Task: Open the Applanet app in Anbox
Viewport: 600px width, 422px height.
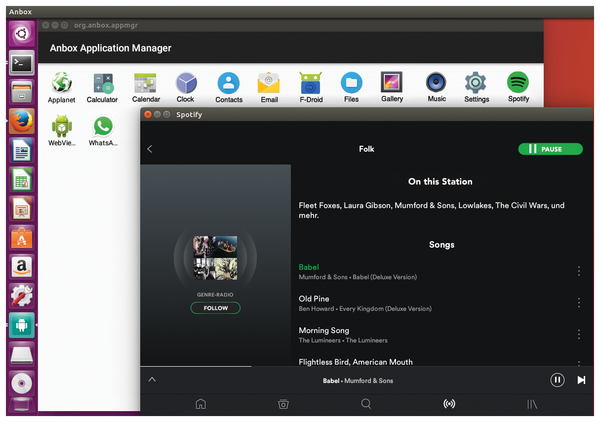Action: 62,88
